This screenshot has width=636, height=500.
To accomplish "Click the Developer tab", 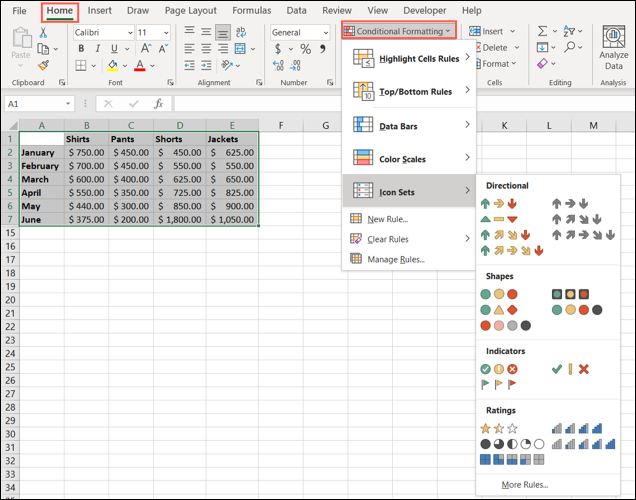I will coord(424,11).
